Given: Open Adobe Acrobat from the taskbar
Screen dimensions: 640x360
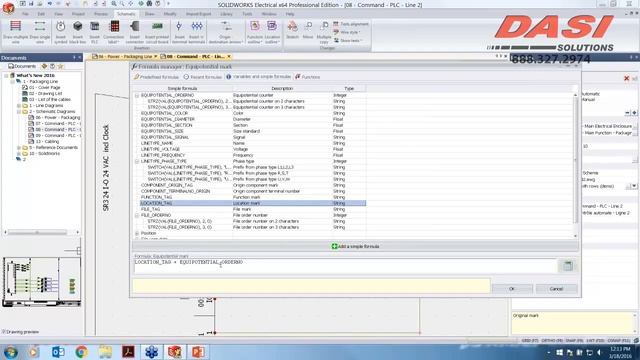Looking at the screenshot, I should (128, 352).
